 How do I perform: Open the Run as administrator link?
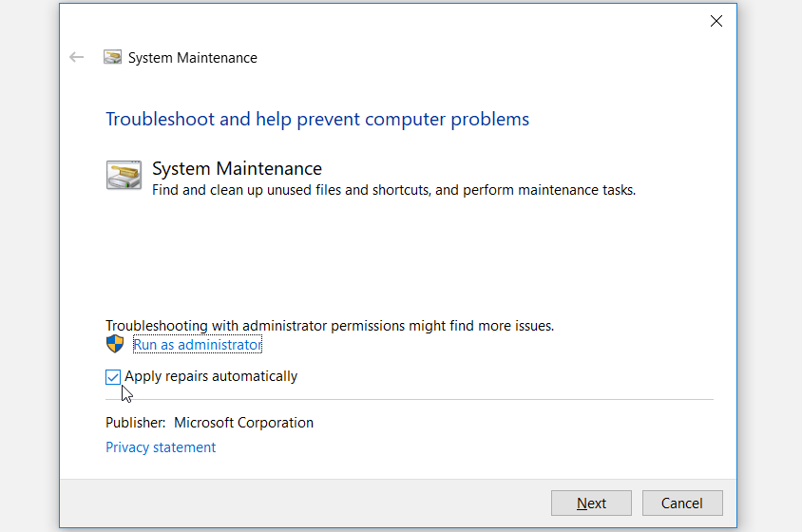197,345
